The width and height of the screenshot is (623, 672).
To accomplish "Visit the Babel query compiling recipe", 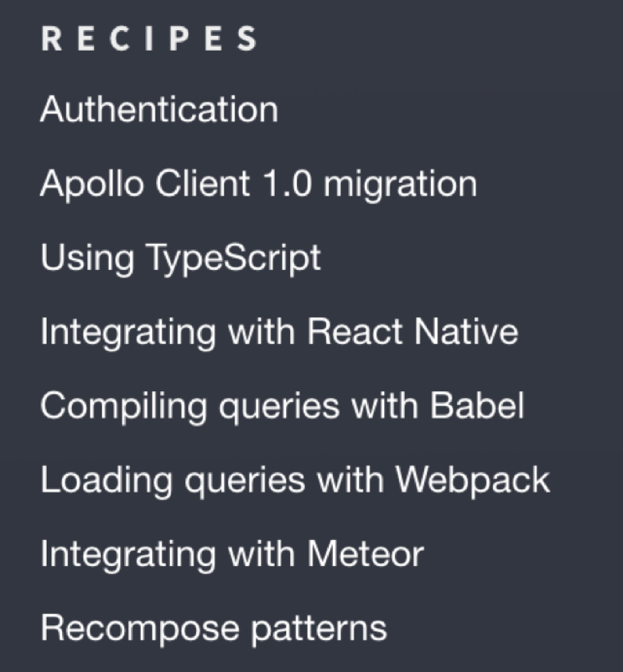I will 282,406.
